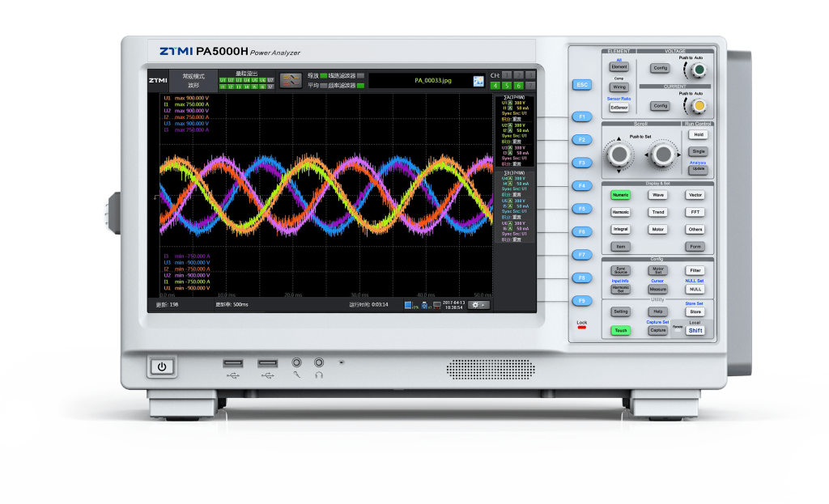Click the ZTMI logo on screen

[x=157, y=80]
